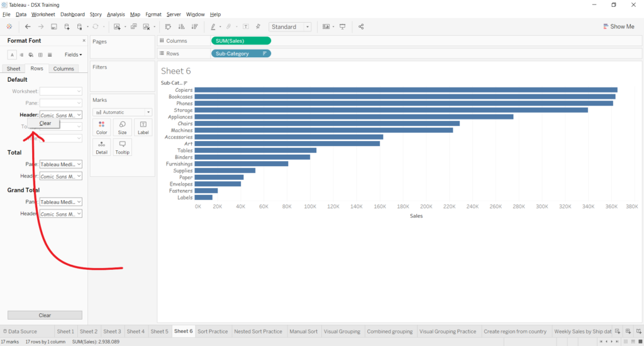644x346 pixels.
Task: Sort descending using the toolbar icon
Action: pos(194,27)
